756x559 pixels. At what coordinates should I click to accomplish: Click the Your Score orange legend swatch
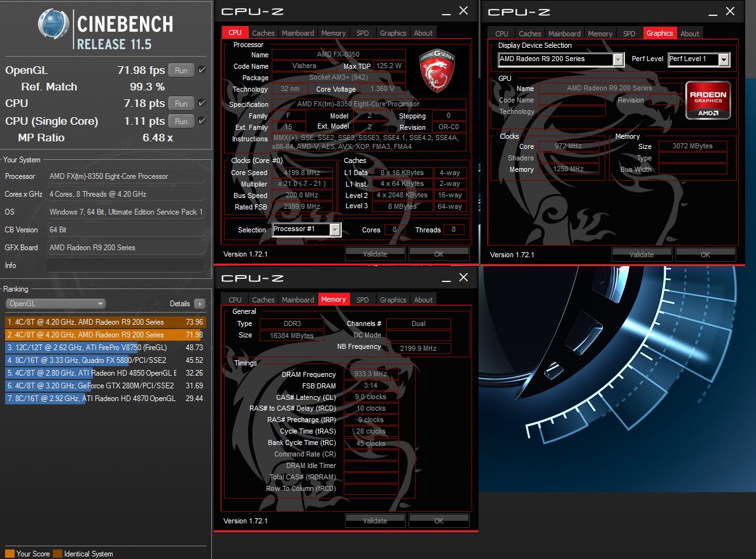click(x=10, y=554)
